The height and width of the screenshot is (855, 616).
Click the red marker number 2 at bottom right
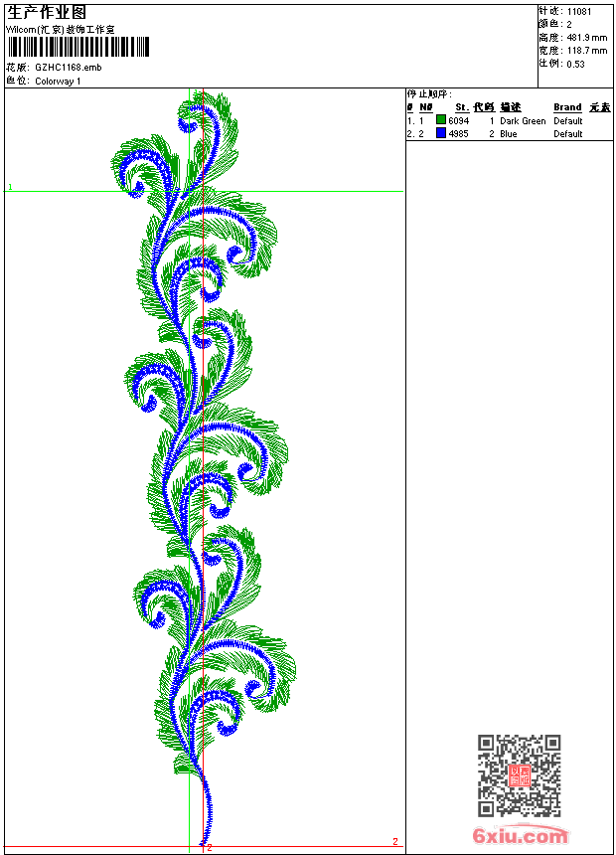coord(394,842)
